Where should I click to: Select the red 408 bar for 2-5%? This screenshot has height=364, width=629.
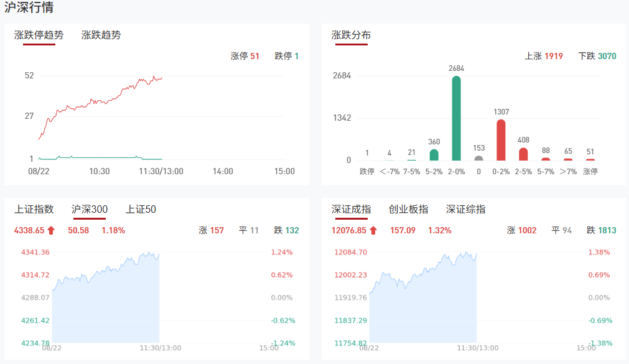point(523,154)
